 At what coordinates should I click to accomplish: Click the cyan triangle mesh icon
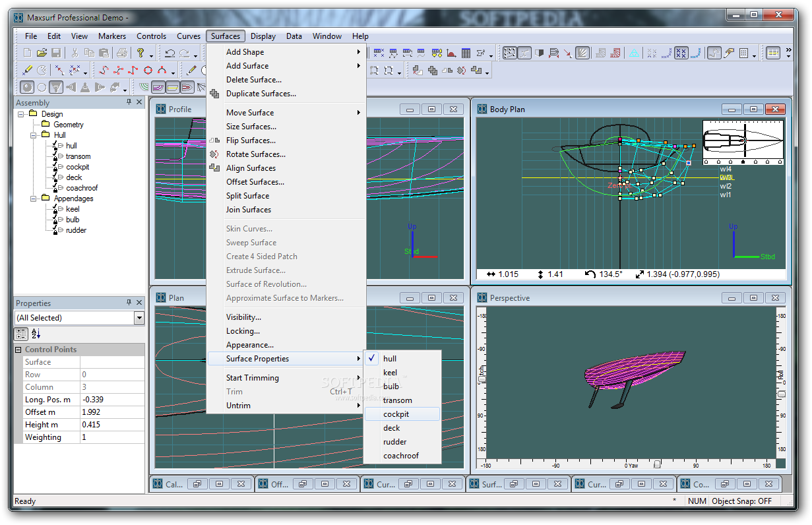pyautogui.click(x=634, y=53)
